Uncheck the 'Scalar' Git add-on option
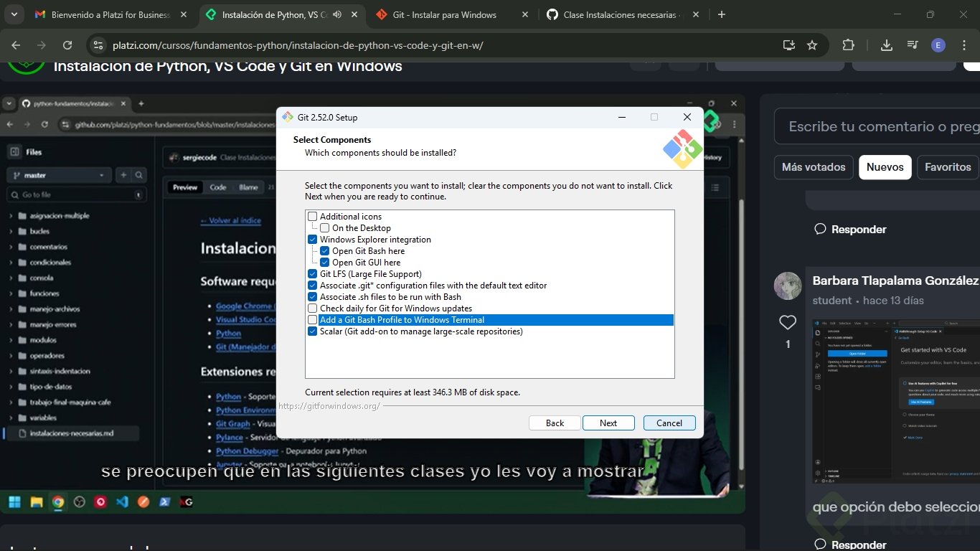Viewport: 980px width, 551px height. pos(312,331)
